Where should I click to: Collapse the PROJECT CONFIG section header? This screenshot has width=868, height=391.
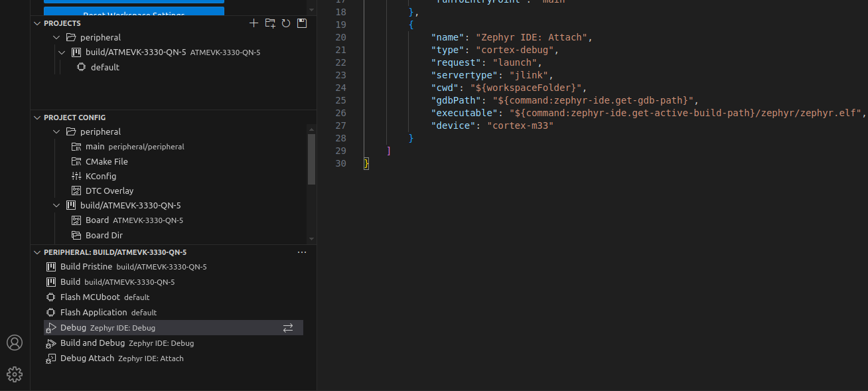(37, 117)
